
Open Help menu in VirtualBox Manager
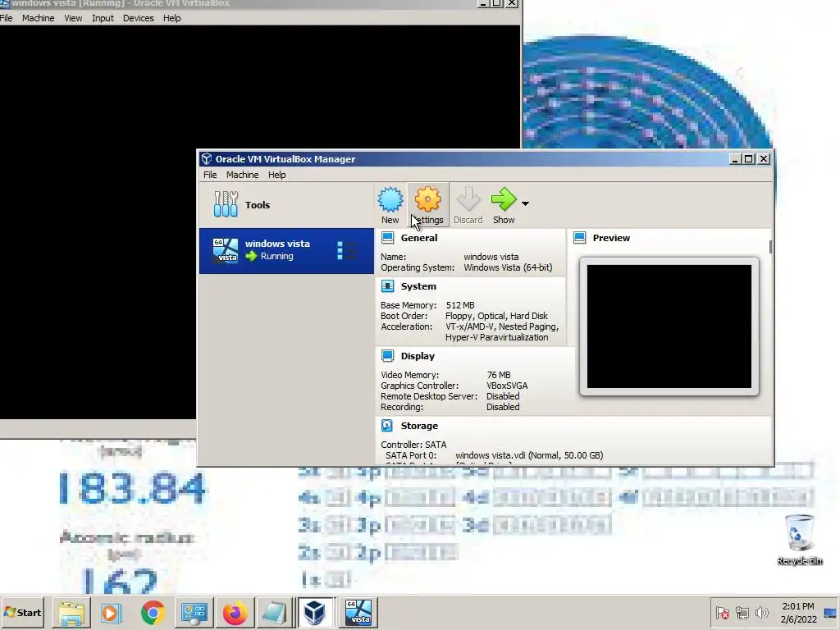tap(277, 175)
